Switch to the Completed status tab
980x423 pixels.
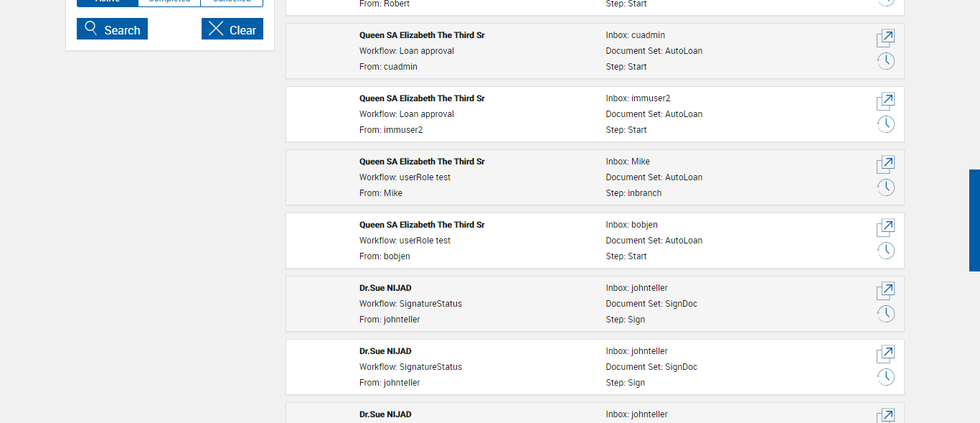coord(169,2)
